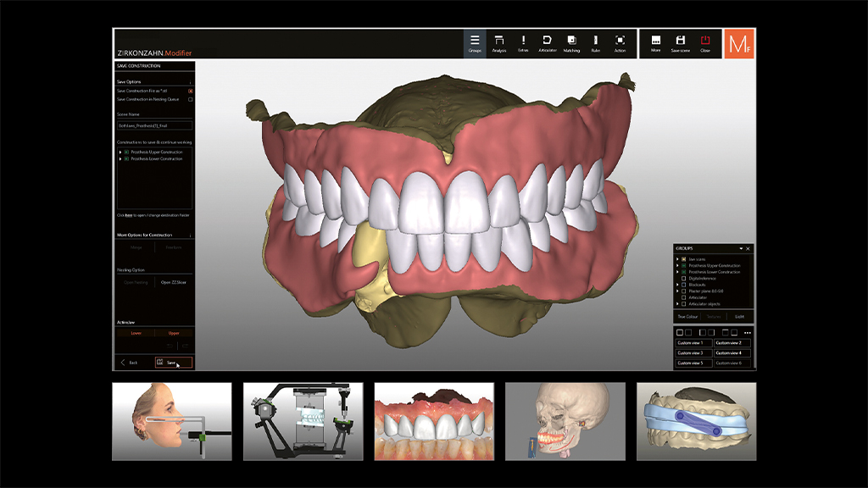The width and height of the screenshot is (868, 488).
Task: Select the Matching tool
Action: pos(571,43)
